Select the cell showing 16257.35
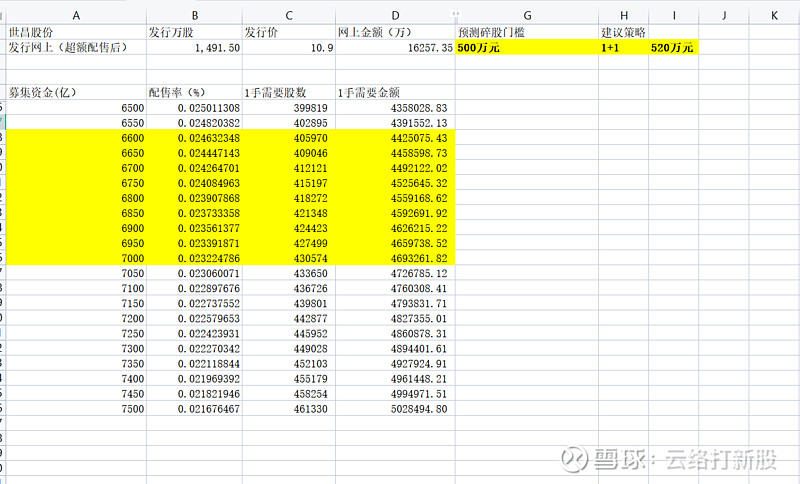 [395, 47]
